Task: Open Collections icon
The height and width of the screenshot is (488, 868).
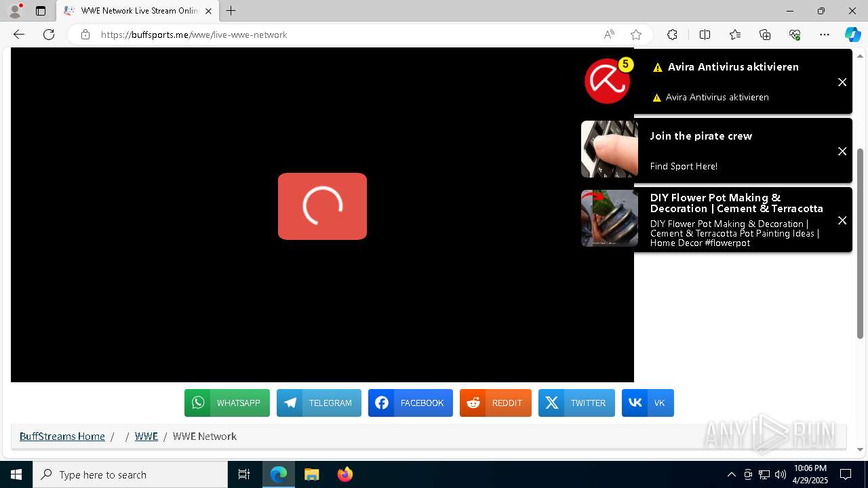Action: click(765, 35)
